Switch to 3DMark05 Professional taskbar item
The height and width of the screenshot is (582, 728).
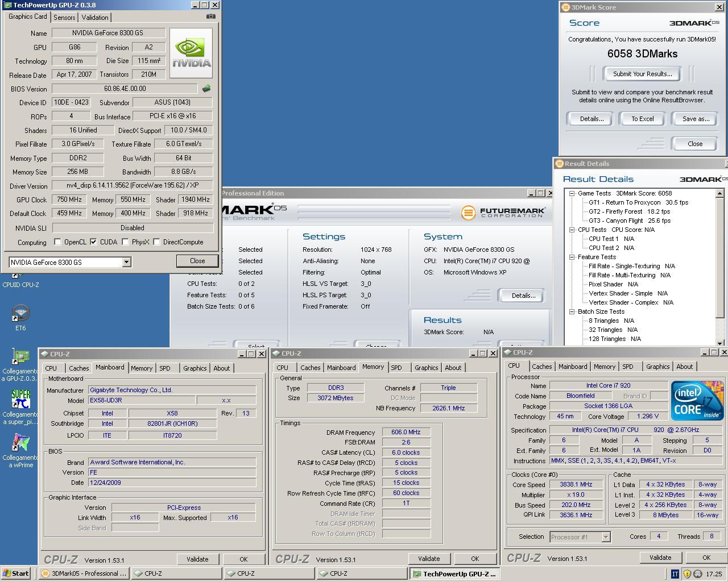pyautogui.click(x=85, y=573)
